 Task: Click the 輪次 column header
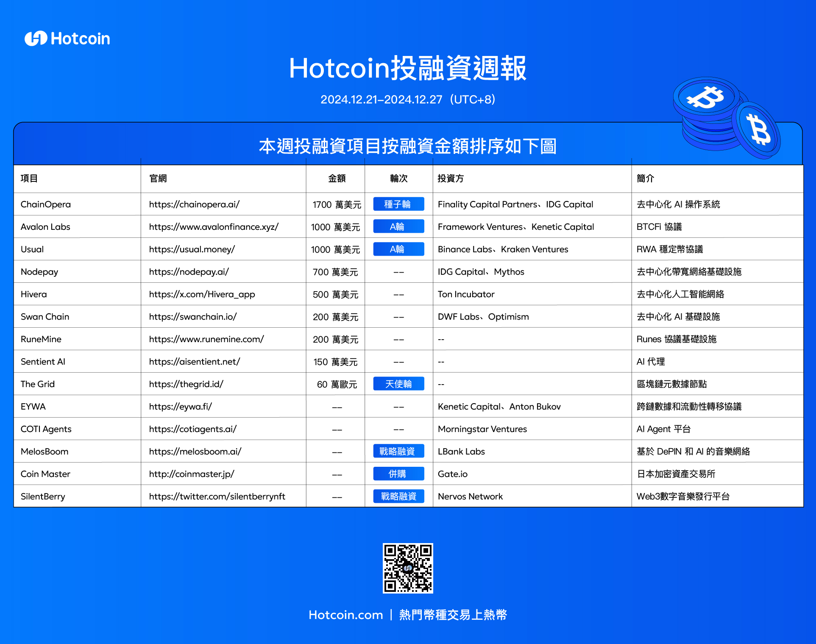(398, 178)
